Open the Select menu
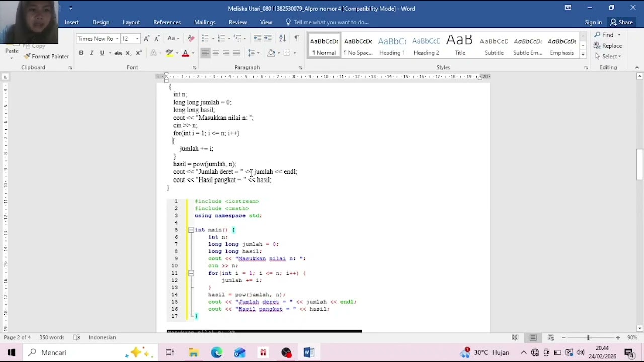644x362 pixels. (x=608, y=56)
